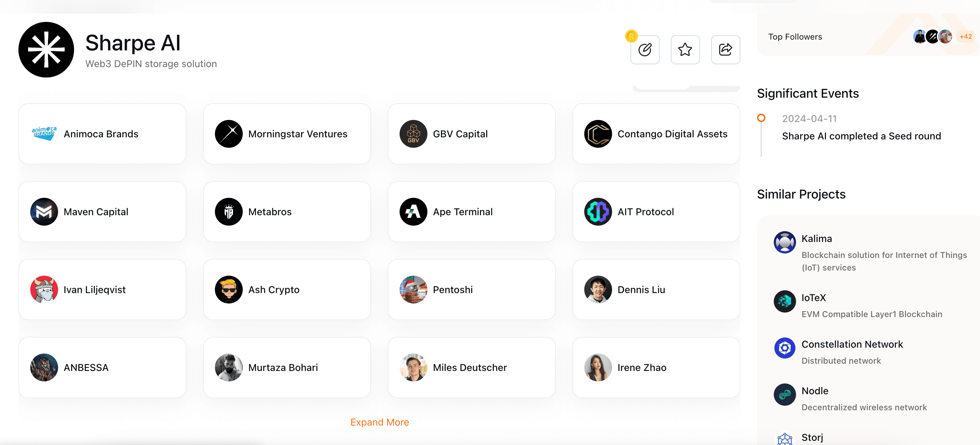Viewport: 980px width, 445px height.
Task: Click the Storj logo icon
Action: point(785,439)
